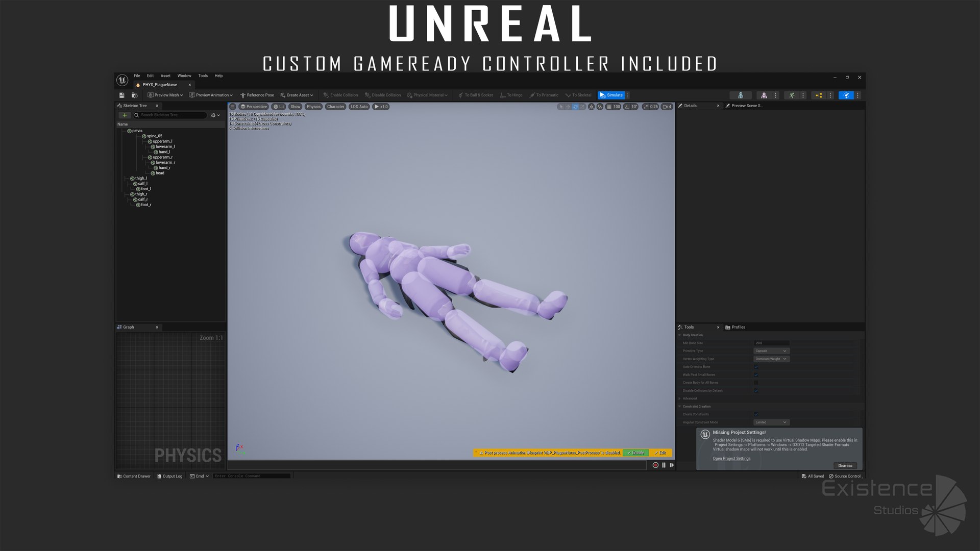Open the Skeleton editor mode icon
The image size is (980, 551).
coord(740,95)
